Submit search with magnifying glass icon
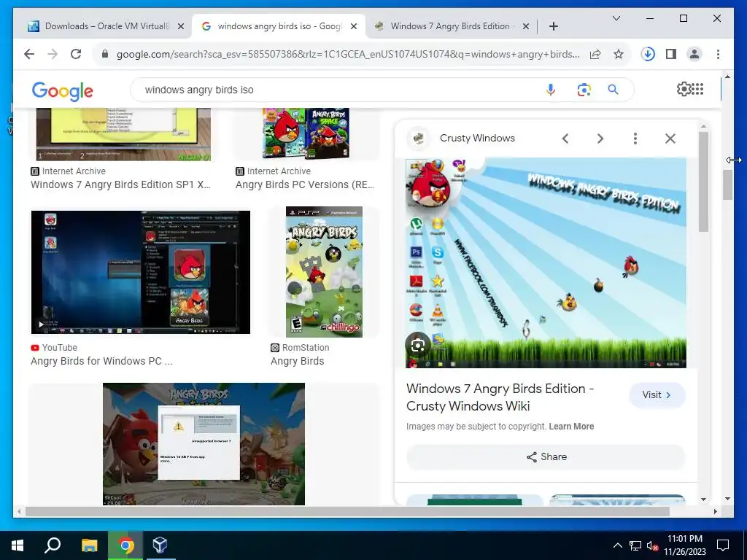This screenshot has width=747, height=560. click(x=613, y=90)
